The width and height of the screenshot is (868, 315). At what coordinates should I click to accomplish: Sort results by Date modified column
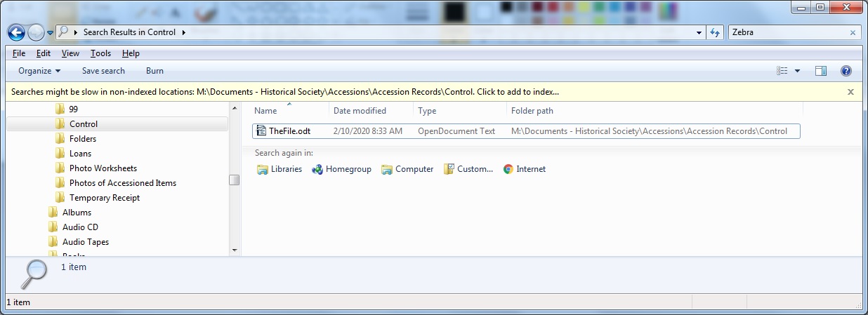point(360,111)
